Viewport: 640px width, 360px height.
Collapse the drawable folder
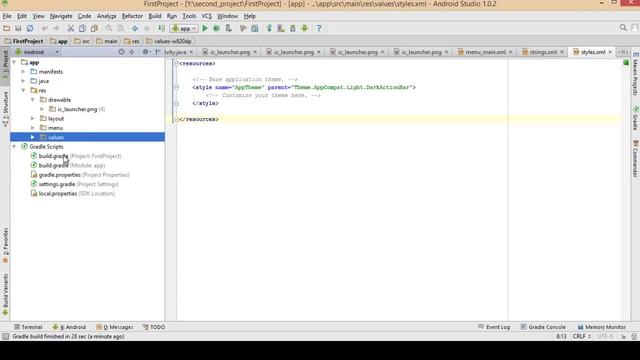pos(33,100)
